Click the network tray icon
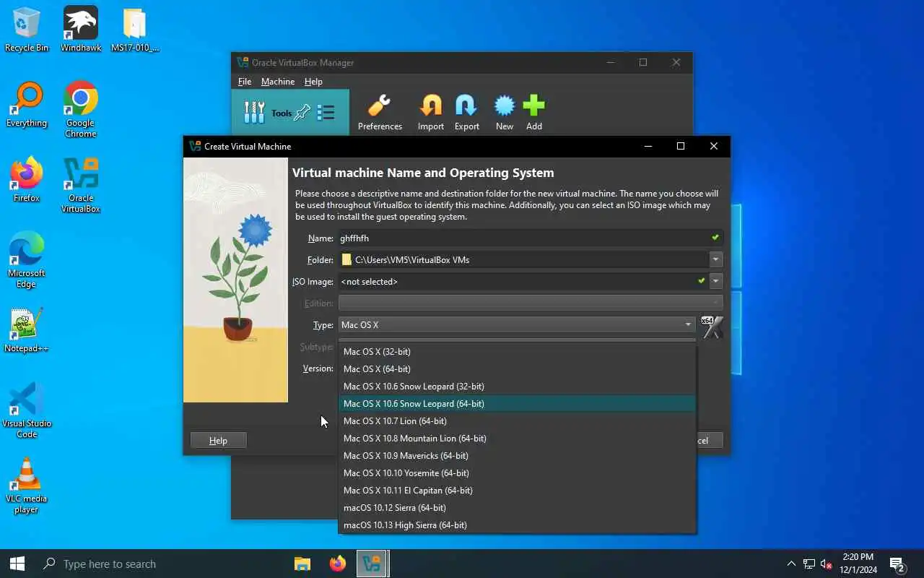This screenshot has height=578, width=924. [809, 564]
